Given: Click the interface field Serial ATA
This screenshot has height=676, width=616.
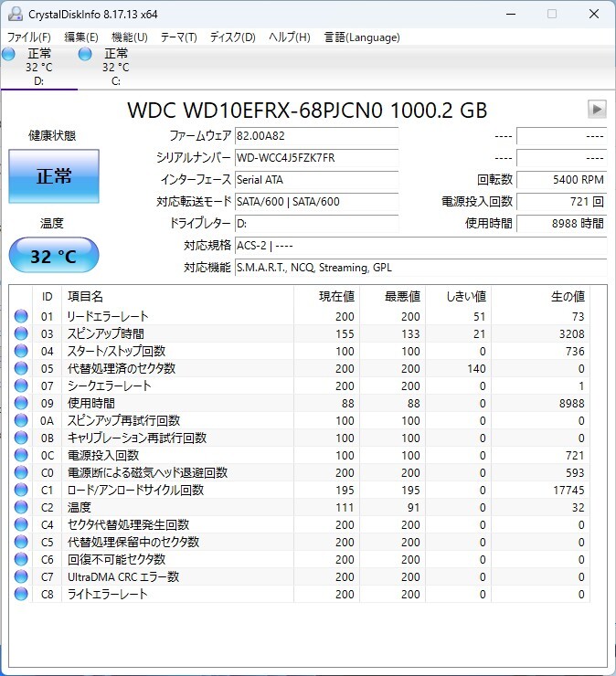Looking at the screenshot, I should 316,180.
